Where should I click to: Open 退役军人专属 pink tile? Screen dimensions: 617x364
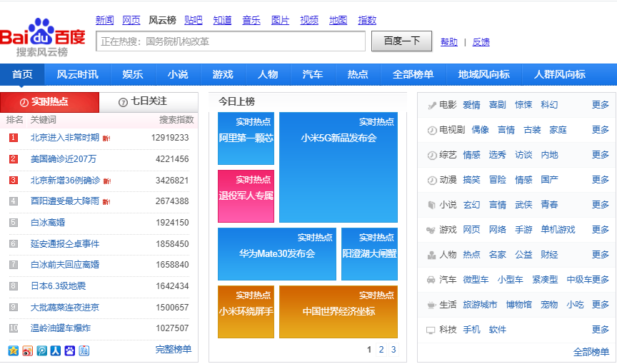[x=246, y=196]
